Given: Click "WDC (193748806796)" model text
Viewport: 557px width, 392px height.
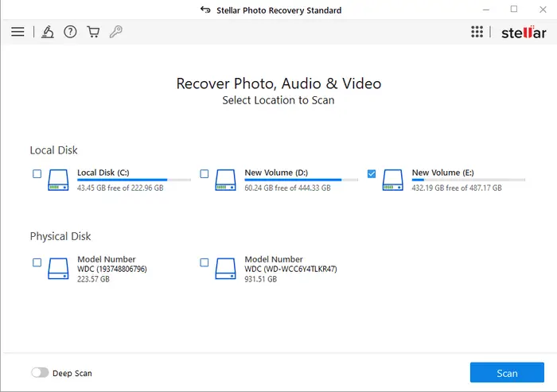Looking at the screenshot, I should 112,269.
